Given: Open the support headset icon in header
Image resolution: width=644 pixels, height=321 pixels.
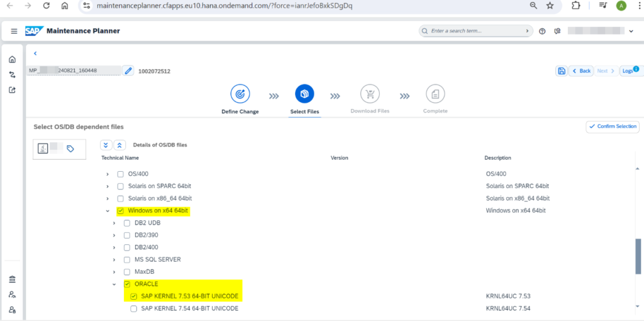Looking at the screenshot, I should click(557, 31).
